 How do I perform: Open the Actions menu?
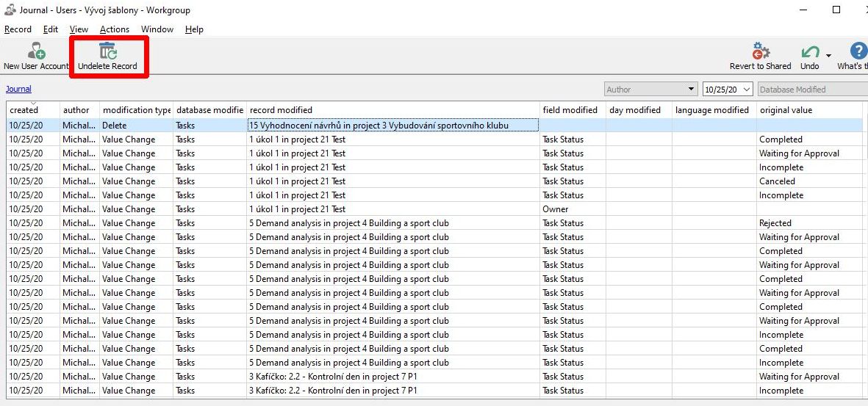(115, 29)
